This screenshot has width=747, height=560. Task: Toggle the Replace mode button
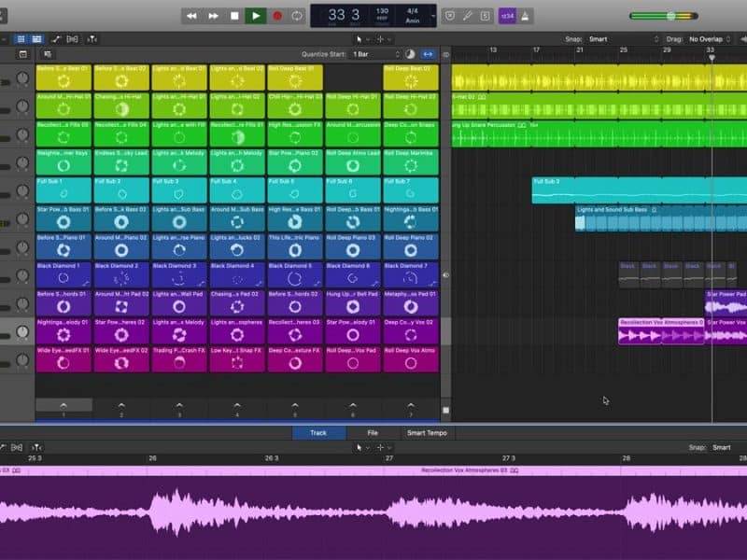[x=450, y=16]
